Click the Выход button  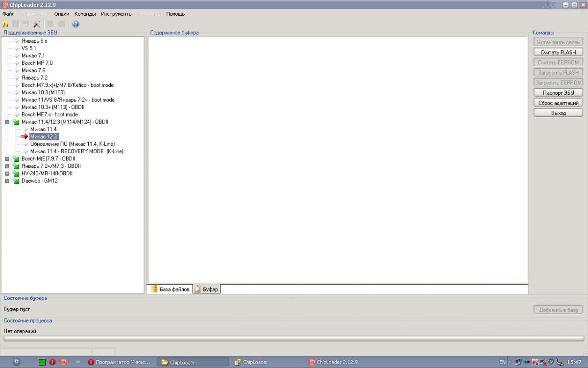coord(558,113)
